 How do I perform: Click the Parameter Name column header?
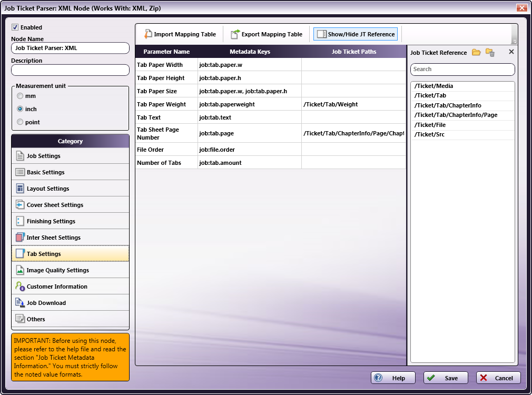tap(166, 52)
